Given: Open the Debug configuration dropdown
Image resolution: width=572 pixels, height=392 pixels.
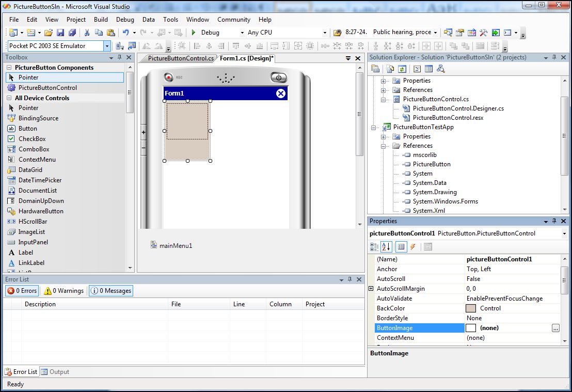Looking at the screenshot, I should point(242,33).
